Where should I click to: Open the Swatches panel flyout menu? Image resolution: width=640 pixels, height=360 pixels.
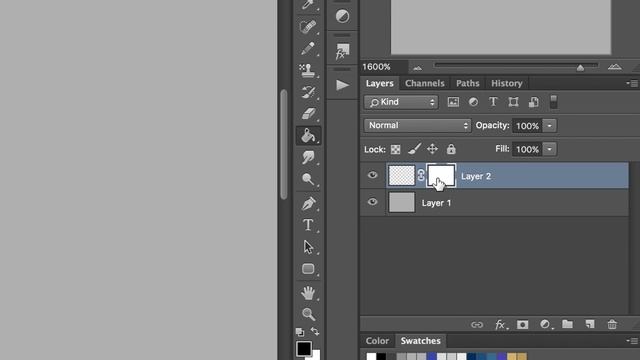[632, 341]
